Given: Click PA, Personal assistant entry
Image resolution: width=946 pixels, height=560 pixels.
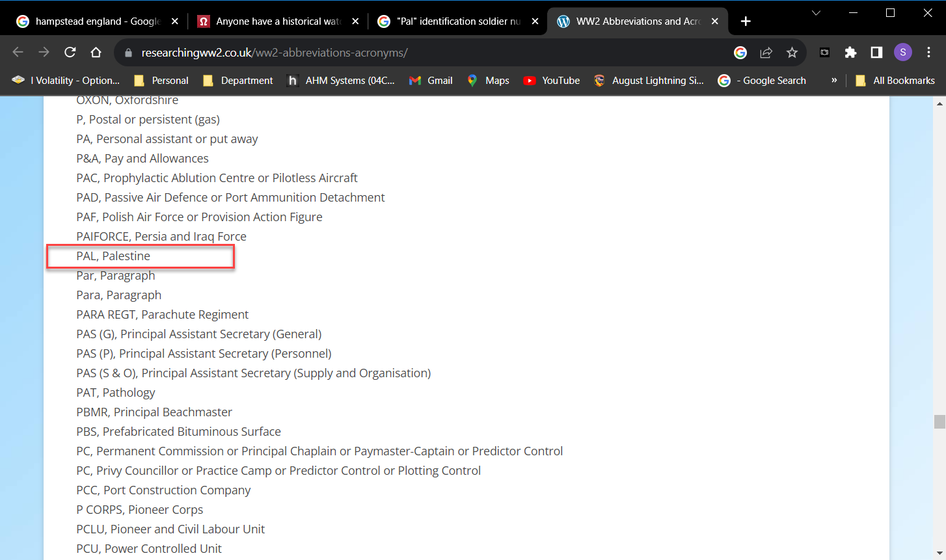Looking at the screenshot, I should coord(167,139).
